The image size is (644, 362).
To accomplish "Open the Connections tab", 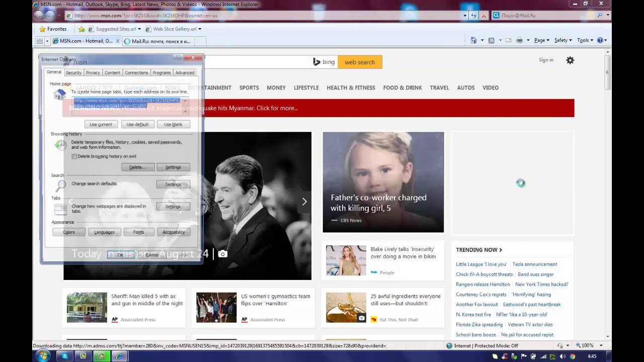I will [x=136, y=73].
